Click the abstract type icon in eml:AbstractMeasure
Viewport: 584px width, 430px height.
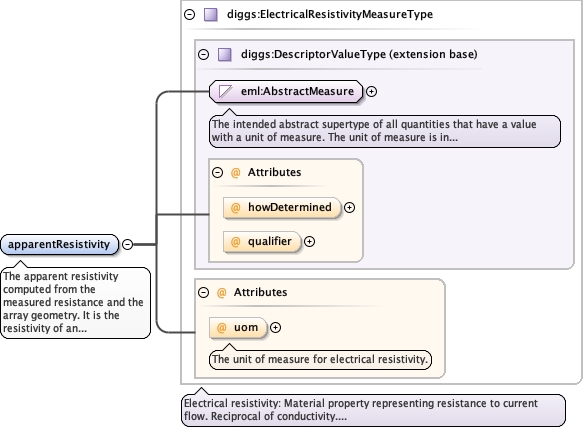pyautogui.click(x=225, y=91)
